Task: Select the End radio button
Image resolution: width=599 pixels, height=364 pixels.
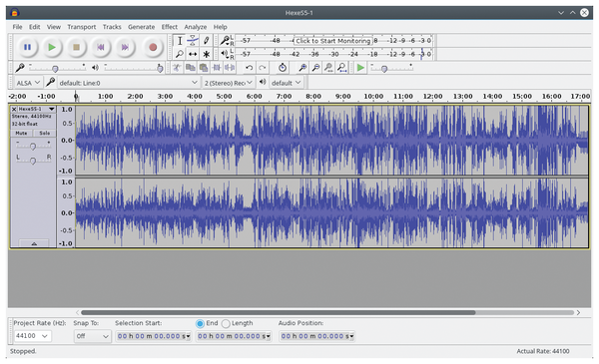Action: coord(200,323)
